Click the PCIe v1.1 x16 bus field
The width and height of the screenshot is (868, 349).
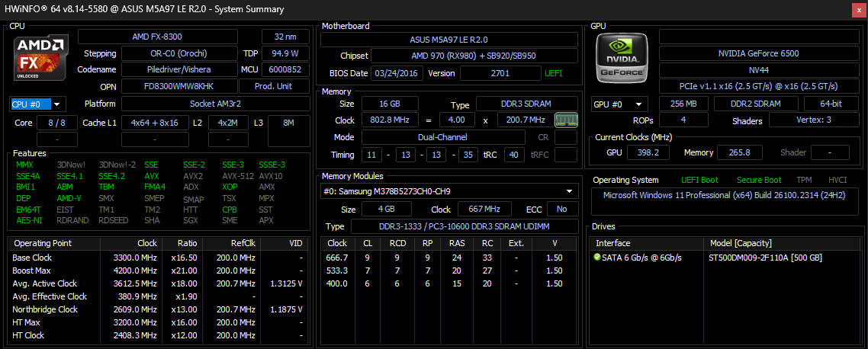point(758,86)
